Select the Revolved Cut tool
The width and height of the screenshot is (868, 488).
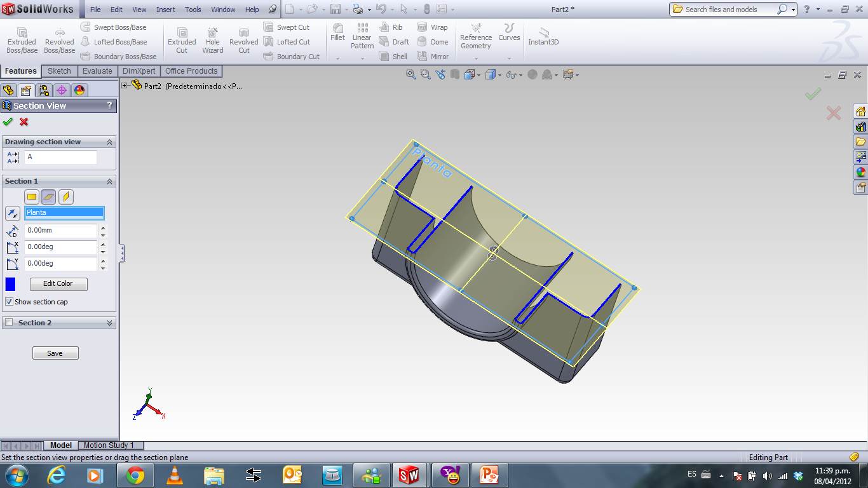click(243, 38)
